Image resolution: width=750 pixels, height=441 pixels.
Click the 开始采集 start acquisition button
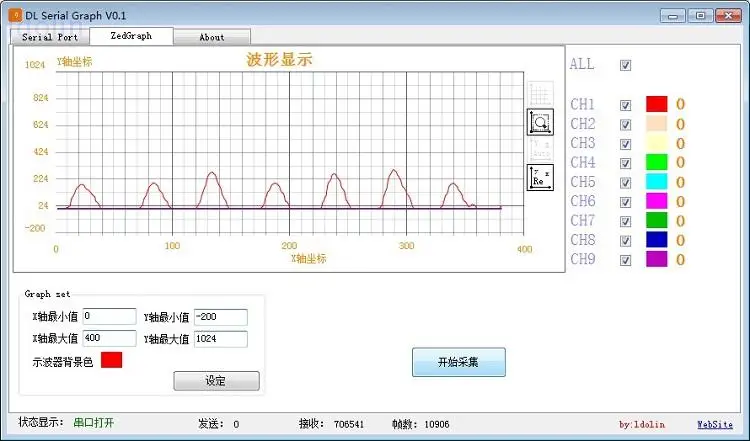459,362
